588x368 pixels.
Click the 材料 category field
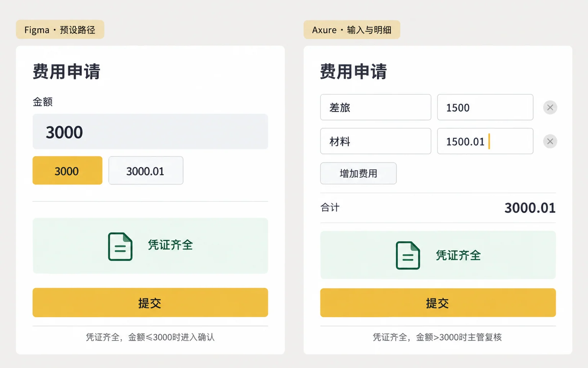pos(376,141)
